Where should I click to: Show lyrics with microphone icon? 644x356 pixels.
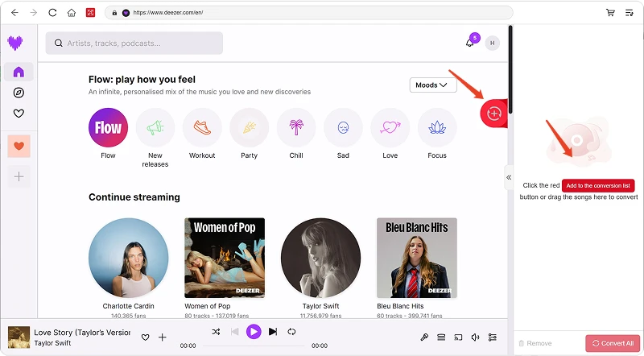(x=424, y=337)
